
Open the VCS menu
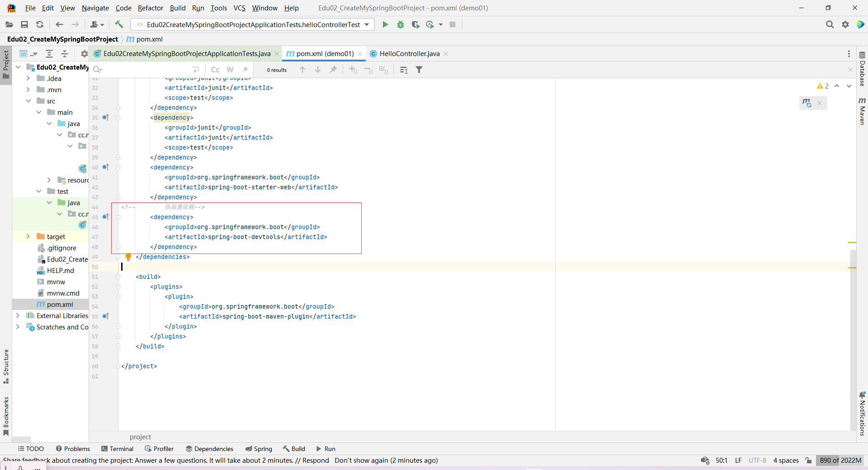tap(240, 8)
